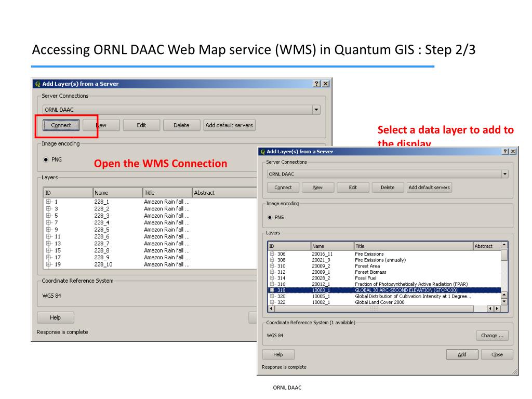Image resolution: width=532 pixels, height=399 pixels.
Task: Select PNG radio button in back dialog
Action: (x=46, y=159)
